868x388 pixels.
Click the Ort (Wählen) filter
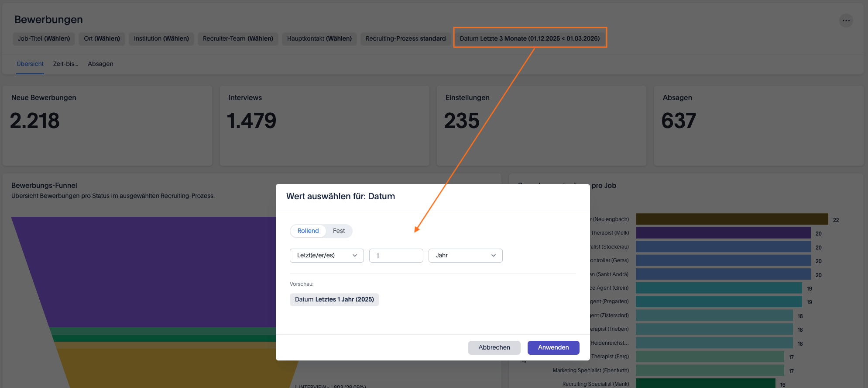pos(102,38)
